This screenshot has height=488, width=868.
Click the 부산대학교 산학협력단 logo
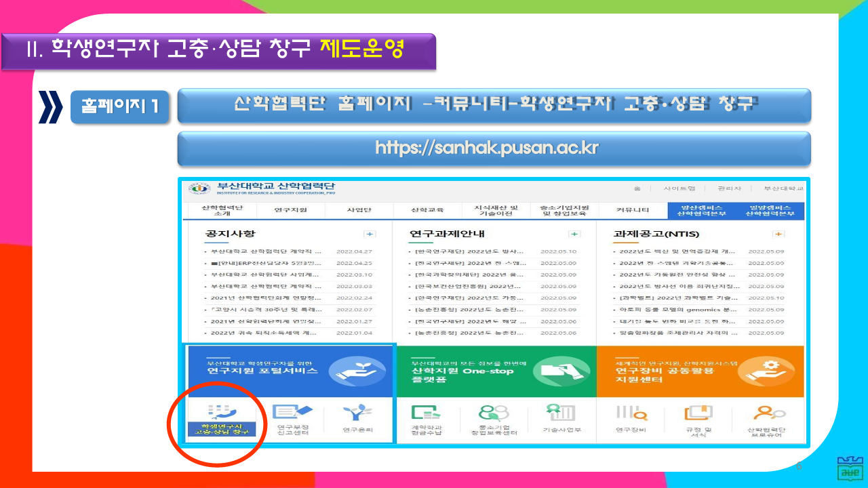click(x=262, y=188)
